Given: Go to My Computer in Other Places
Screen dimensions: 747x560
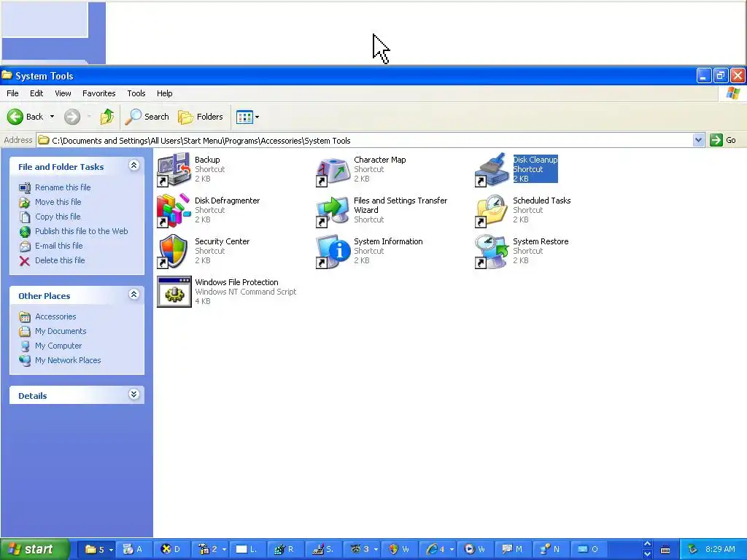Looking at the screenshot, I should click(x=58, y=346).
